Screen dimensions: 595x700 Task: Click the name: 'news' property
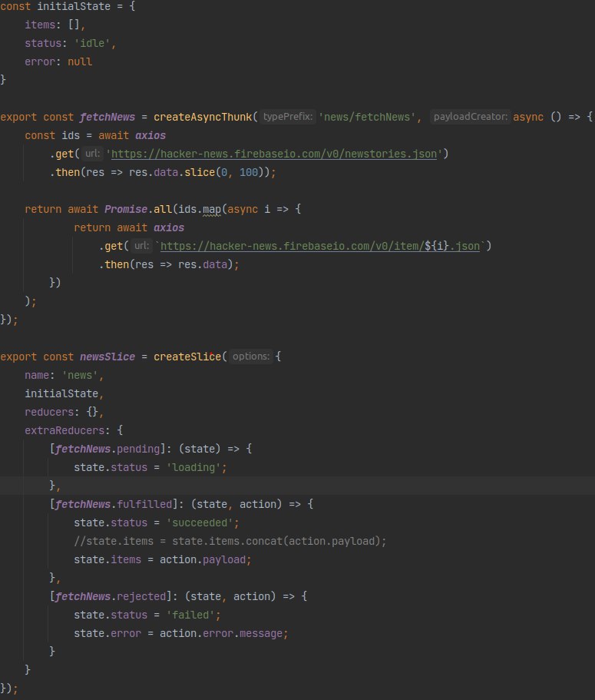pos(64,376)
